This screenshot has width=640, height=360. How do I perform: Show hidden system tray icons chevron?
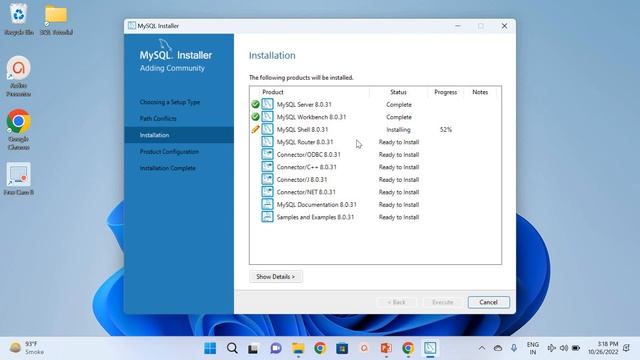(x=482, y=348)
